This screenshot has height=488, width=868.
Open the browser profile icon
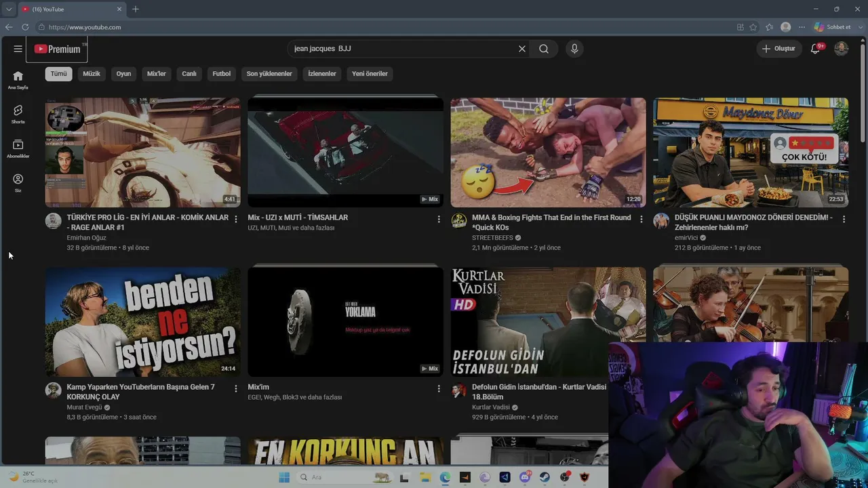(x=786, y=27)
